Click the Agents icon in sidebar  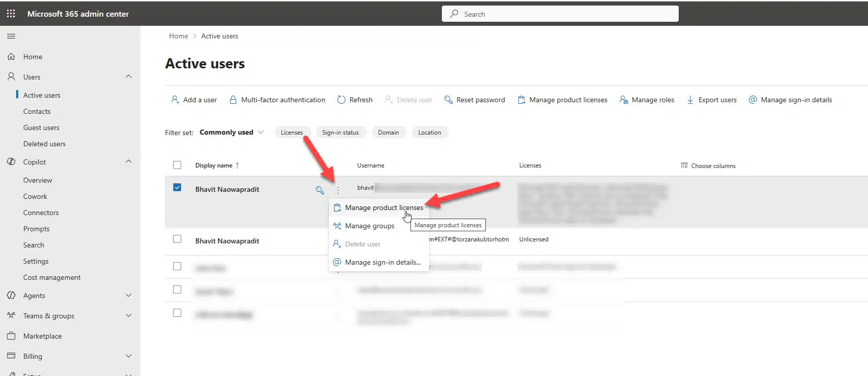point(11,295)
